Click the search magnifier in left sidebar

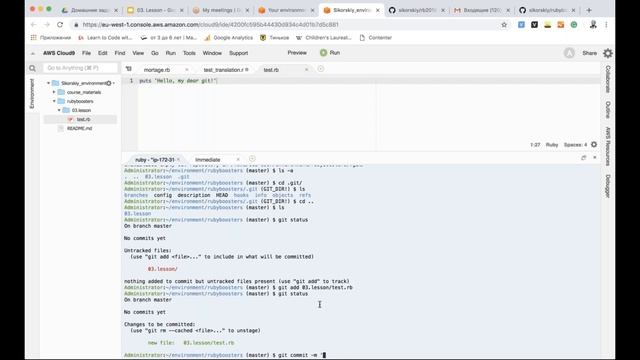click(x=32, y=68)
